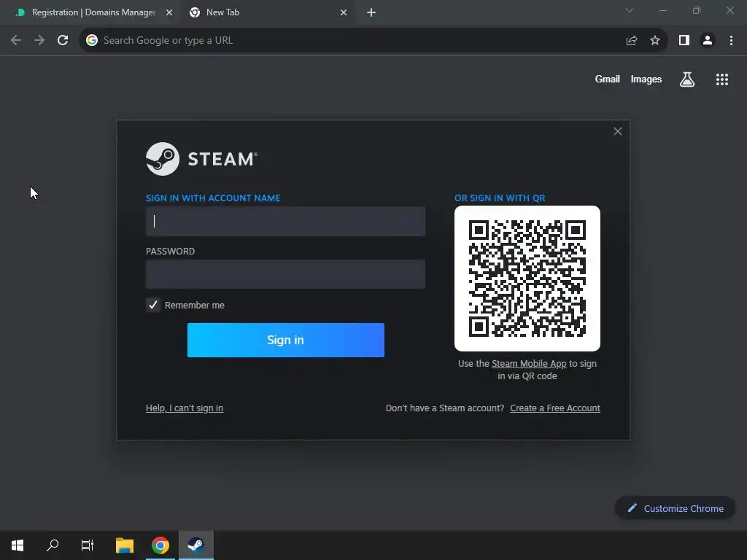Click Create a Free Account link
Viewport: 747px width, 560px height.
[555, 408]
